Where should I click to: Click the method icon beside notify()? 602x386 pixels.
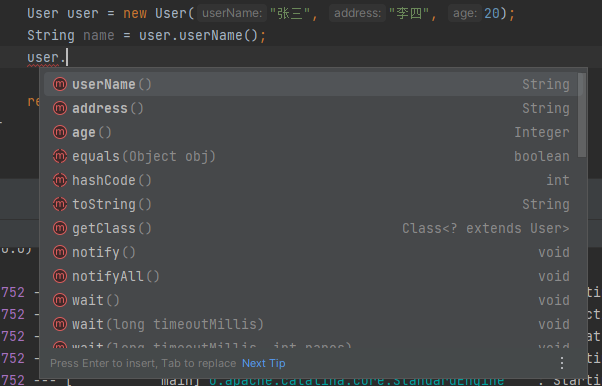(60, 252)
